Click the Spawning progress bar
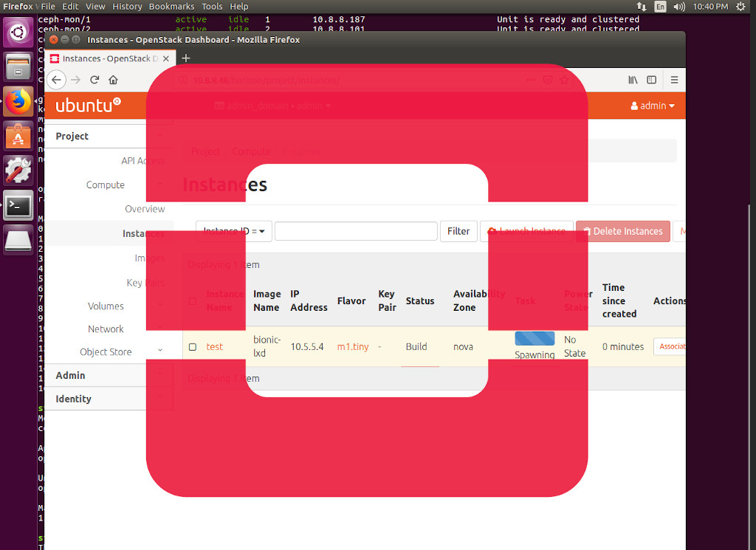The image size is (756, 550). pyautogui.click(x=535, y=338)
